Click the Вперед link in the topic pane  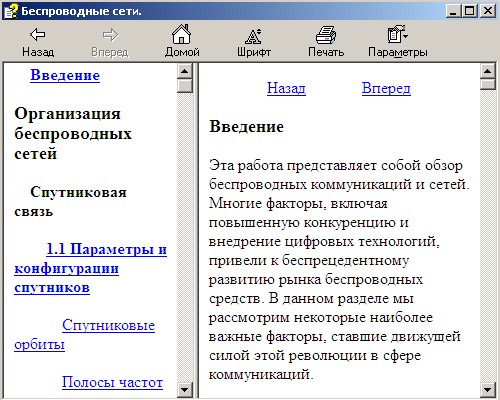[x=386, y=88]
